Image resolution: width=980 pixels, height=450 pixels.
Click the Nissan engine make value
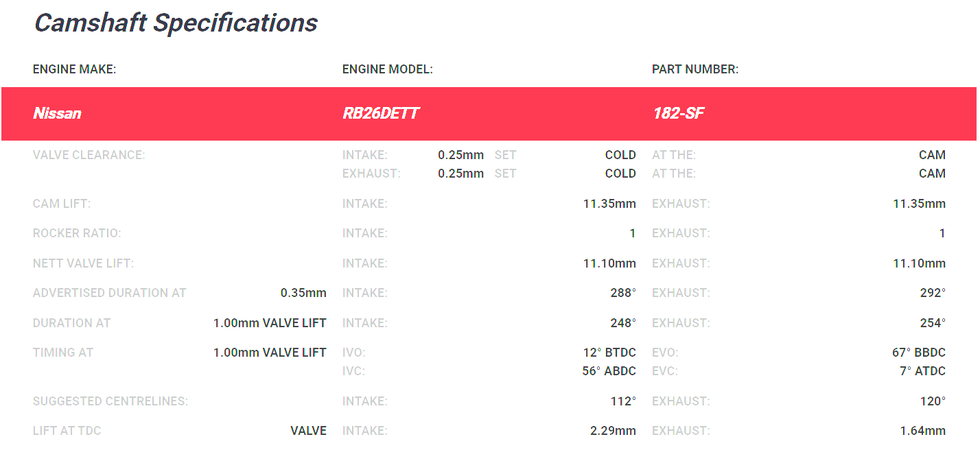pyautogui.click(x=57, y=114)
